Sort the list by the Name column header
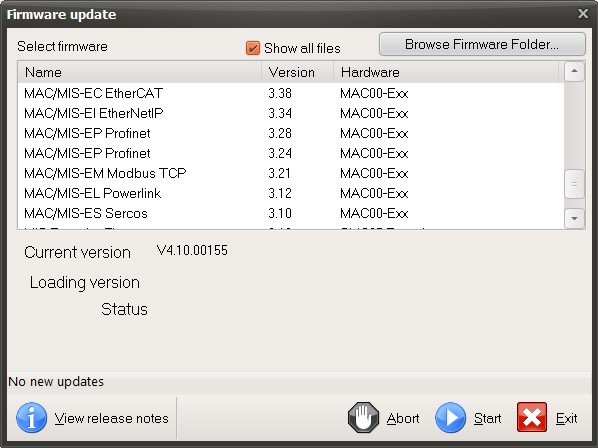This screenshot has width=598, height=448. tap(140, 72)
